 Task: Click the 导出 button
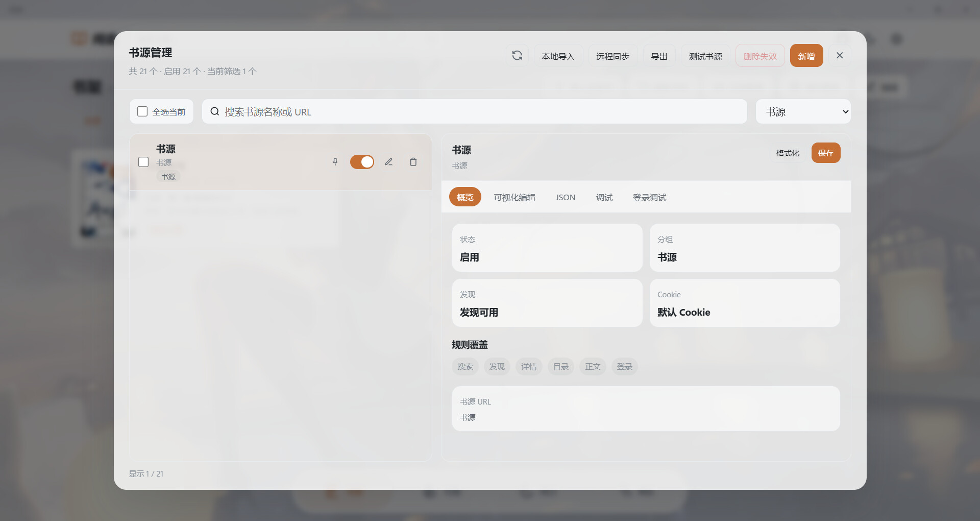coord(659,56)
